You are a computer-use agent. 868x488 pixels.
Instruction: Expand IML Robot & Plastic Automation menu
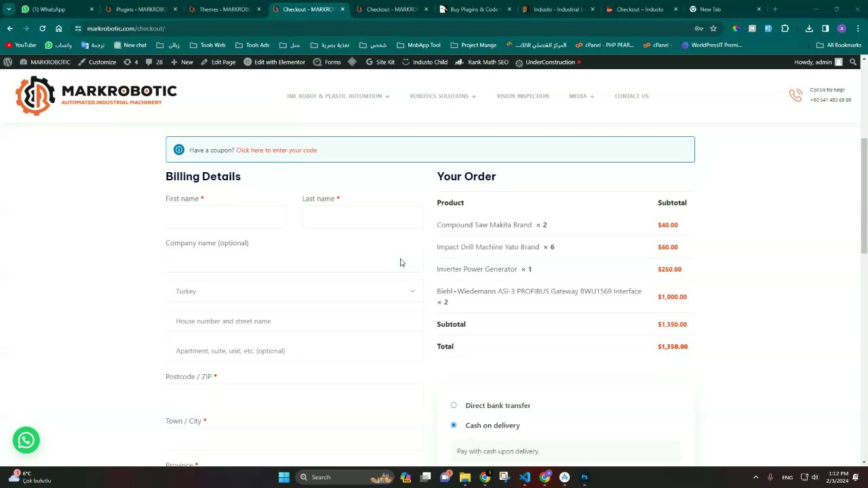(x=338, y=96)
